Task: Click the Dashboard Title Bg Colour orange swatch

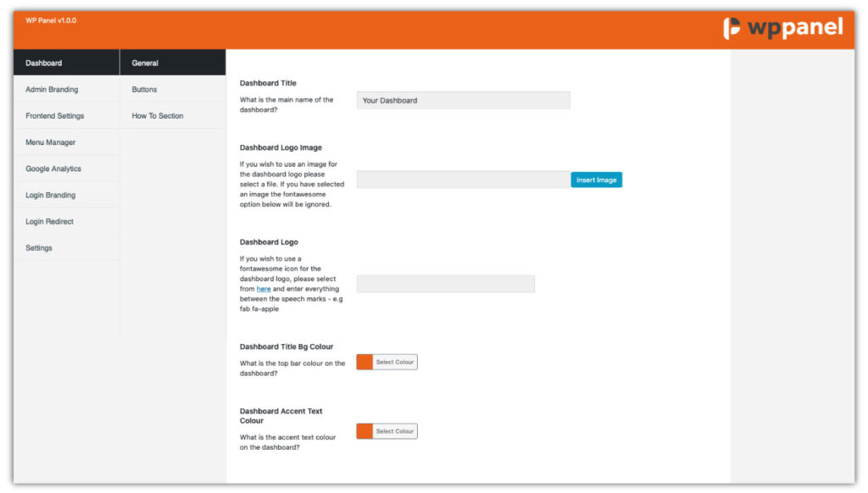Action: 364,362
